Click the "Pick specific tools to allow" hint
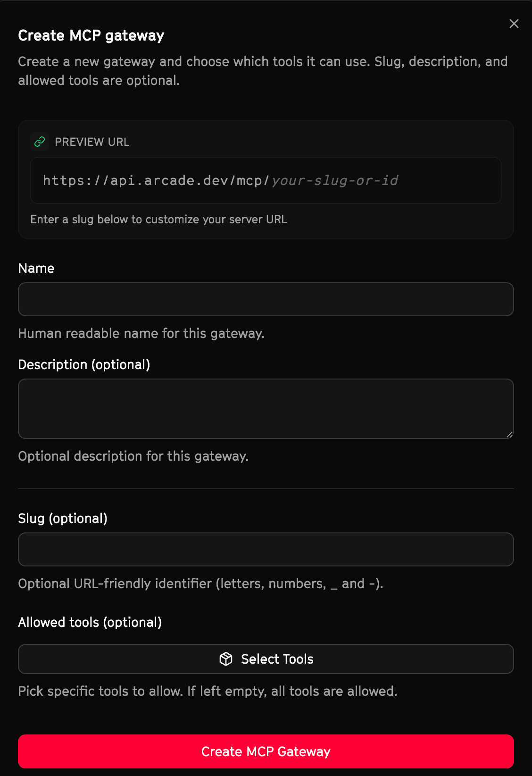The image size is (532, 776). pyautogui.click(x=208, y=691)
